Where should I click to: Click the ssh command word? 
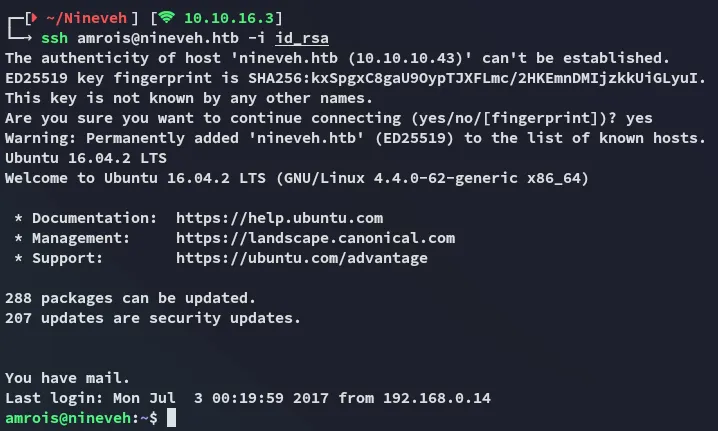pyautogui.click(x=56, y=38)
